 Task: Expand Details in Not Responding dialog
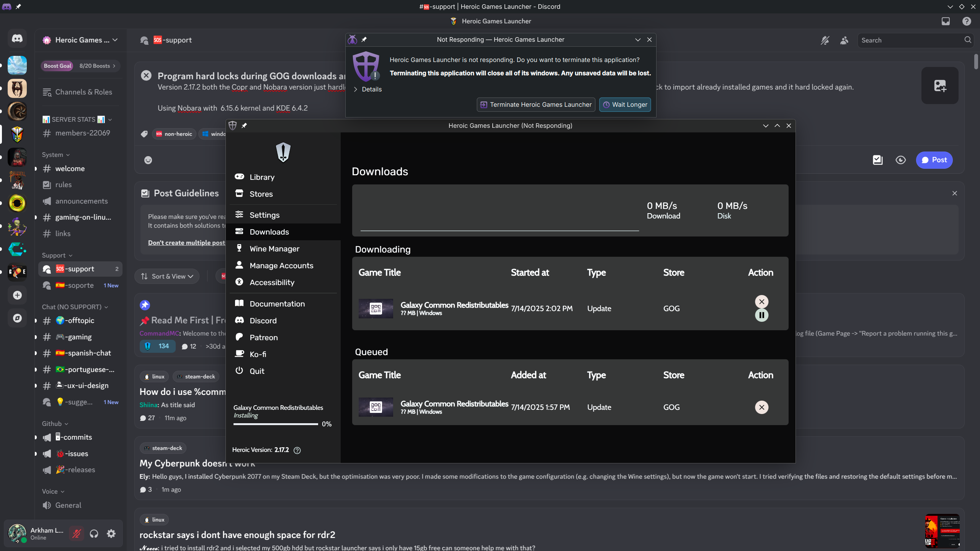367,89
